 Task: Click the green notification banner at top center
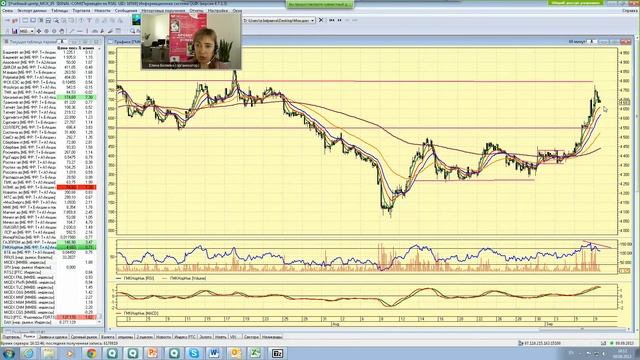tap(320, 4)
